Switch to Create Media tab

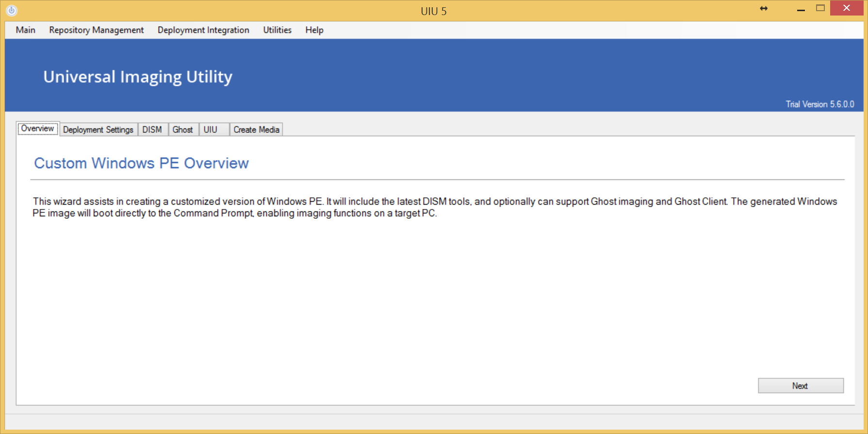[257, 129]
